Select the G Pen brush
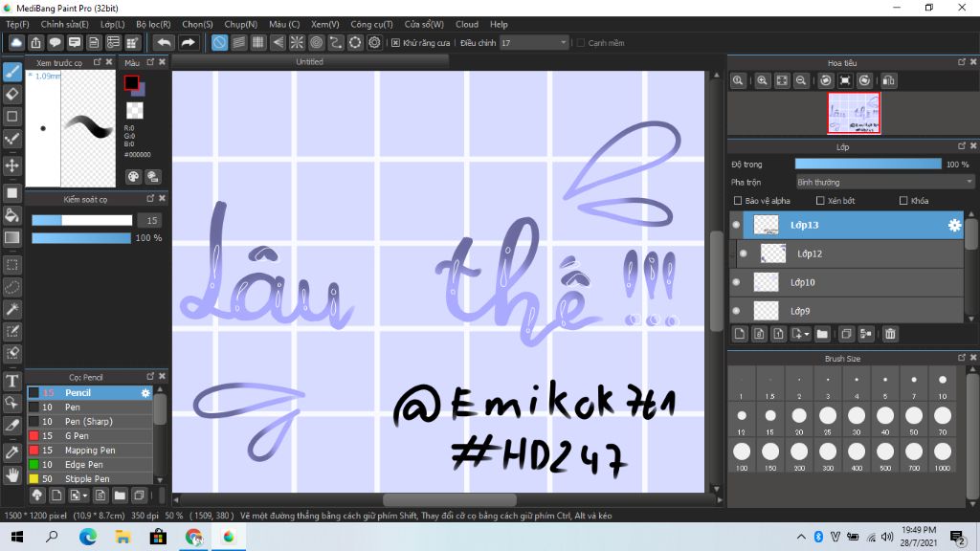The width and height of the screenshot is (980, 551). [x=89, y=436]
